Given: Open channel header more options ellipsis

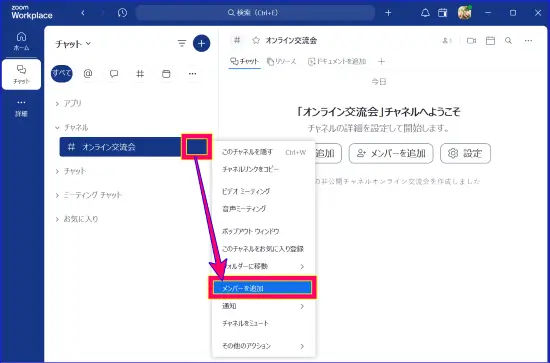Looking at the screenshot, I should tap(528, 41).
